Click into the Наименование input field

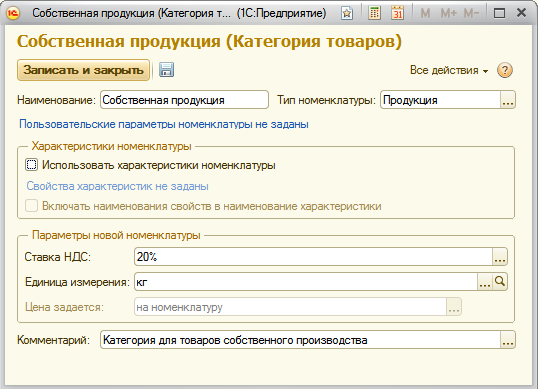point(184,100)
